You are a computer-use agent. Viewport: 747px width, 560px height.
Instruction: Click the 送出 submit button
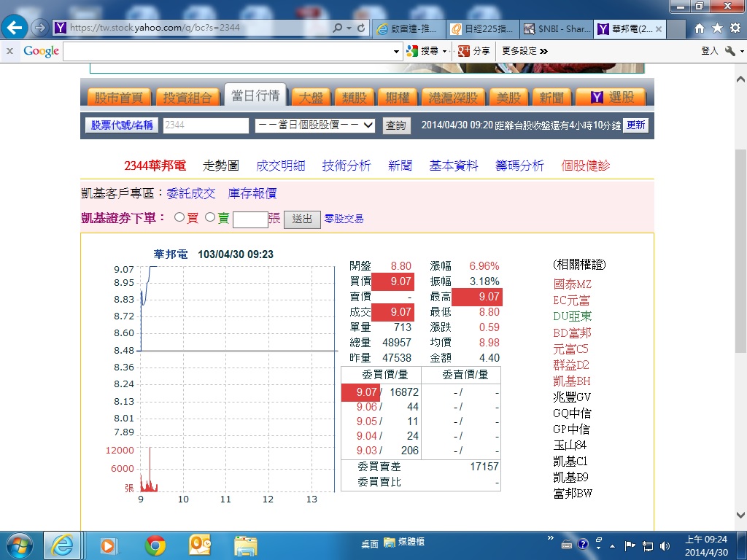[302, 219]
